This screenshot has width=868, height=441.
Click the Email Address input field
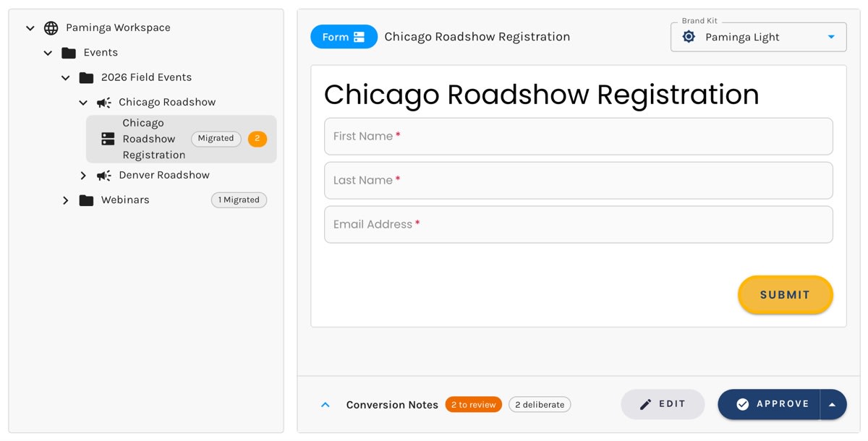[x=578, y=225]
